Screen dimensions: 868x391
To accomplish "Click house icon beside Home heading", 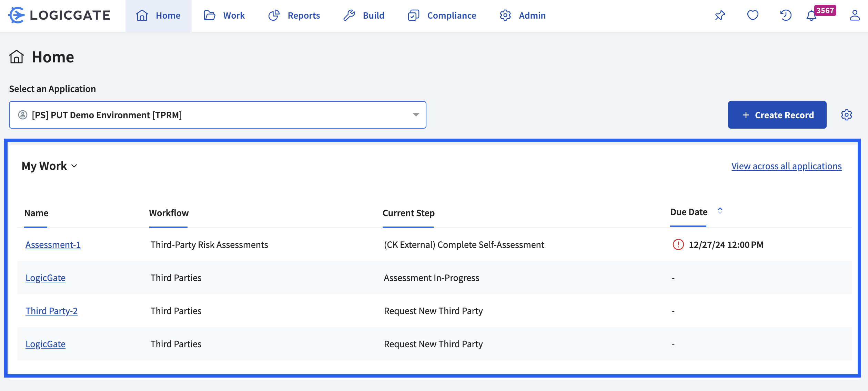I will (x=17, y=57).
